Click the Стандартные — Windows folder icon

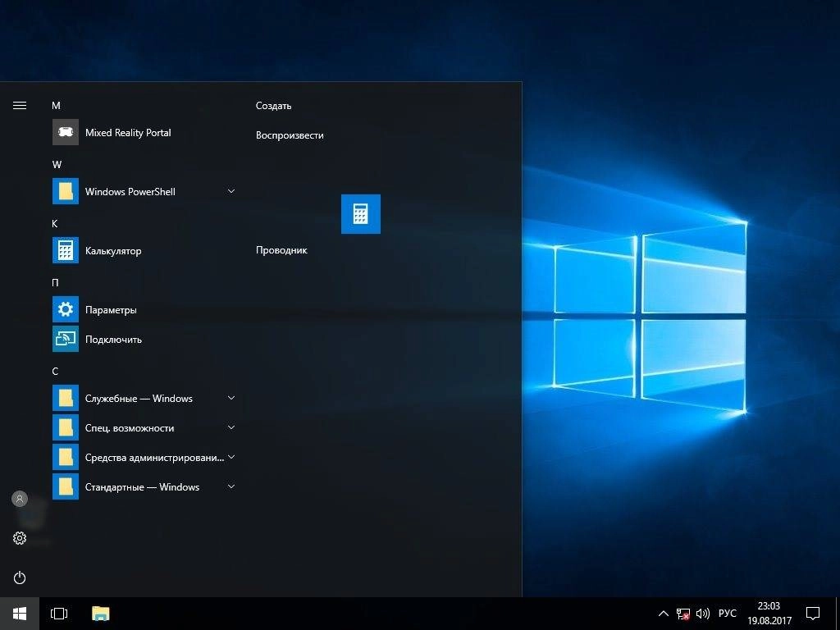[x=66, y=486]
